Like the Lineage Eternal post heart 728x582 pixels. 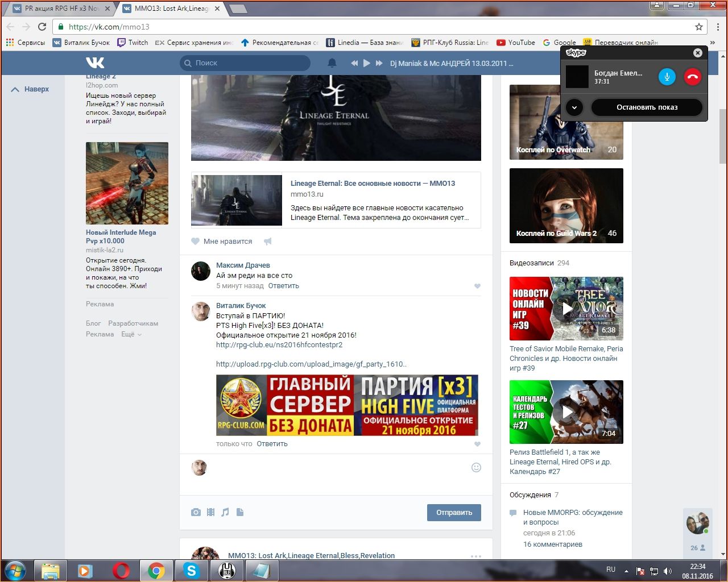[x=196, y=241]
